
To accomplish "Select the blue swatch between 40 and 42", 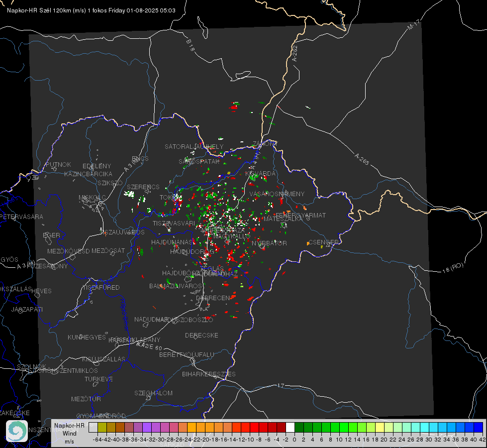I will click(479, 428).
